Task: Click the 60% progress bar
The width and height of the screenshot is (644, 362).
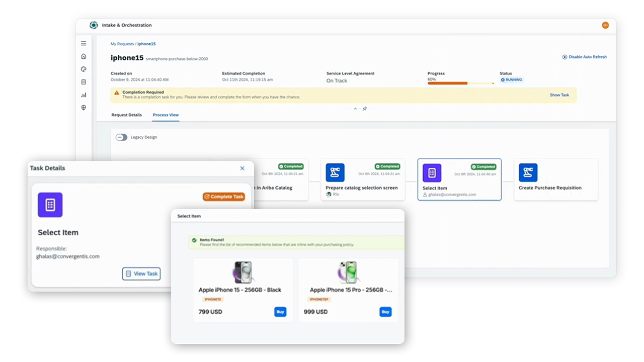Action: tap(460, 83)
